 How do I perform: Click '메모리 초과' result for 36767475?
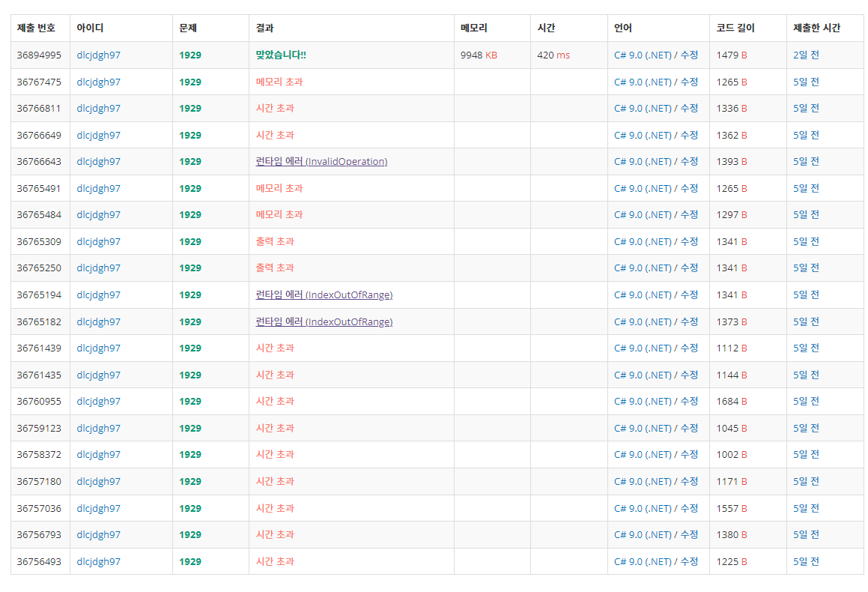[279, 82]
